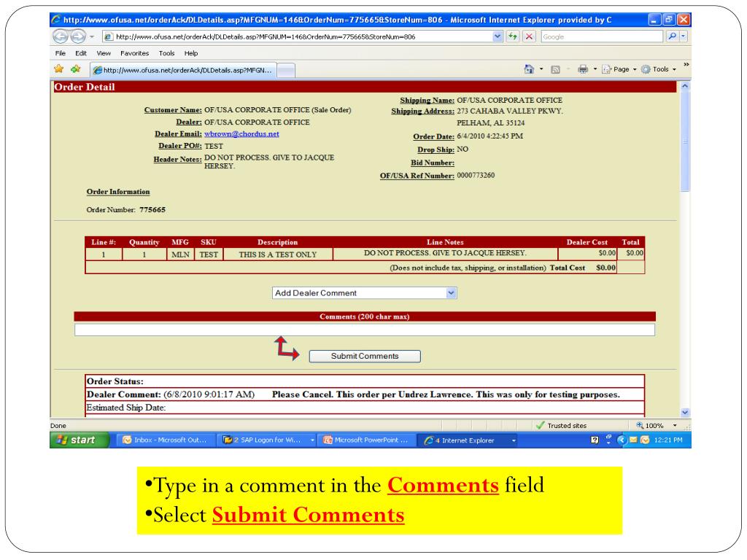Click the wbrown@chordus.net email link

241,134
